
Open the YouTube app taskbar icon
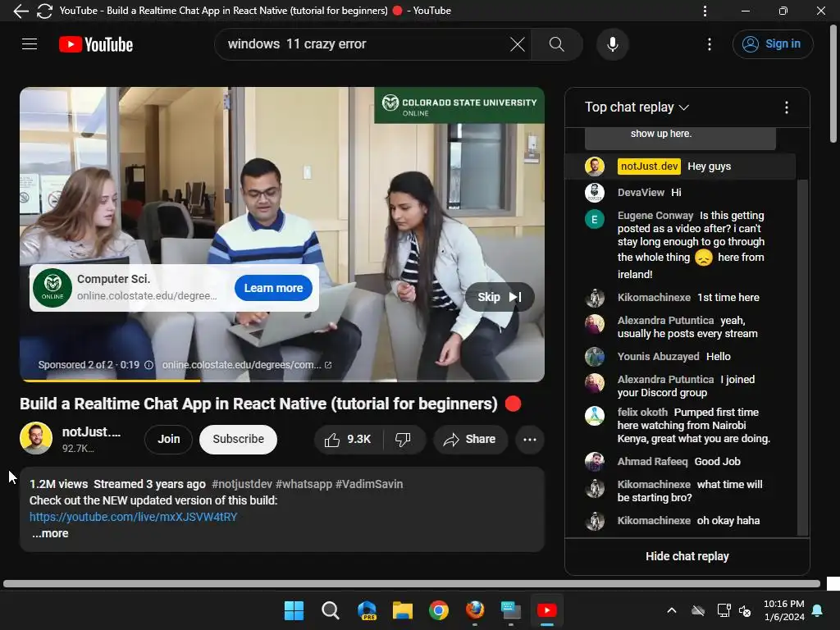tap(547, 610)
